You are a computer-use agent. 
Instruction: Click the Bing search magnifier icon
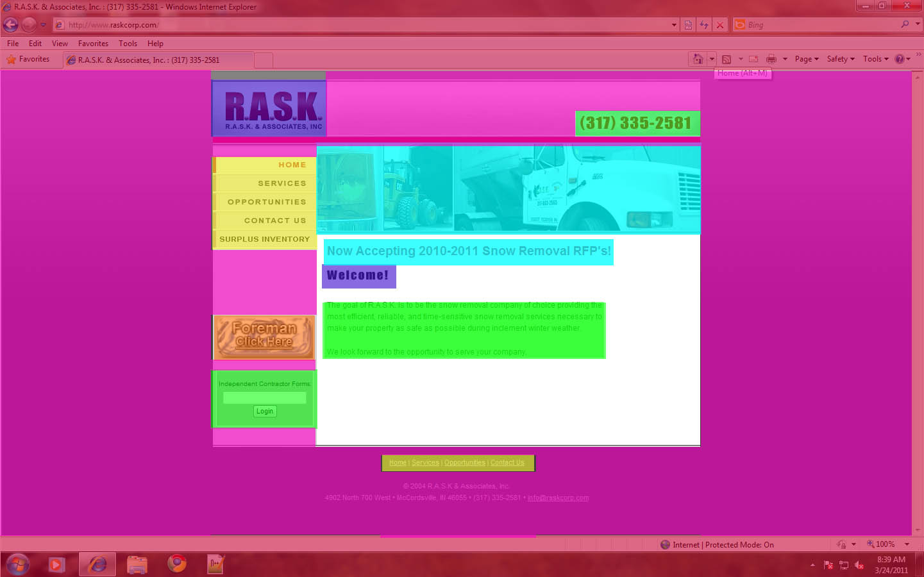tap(905, 24)
